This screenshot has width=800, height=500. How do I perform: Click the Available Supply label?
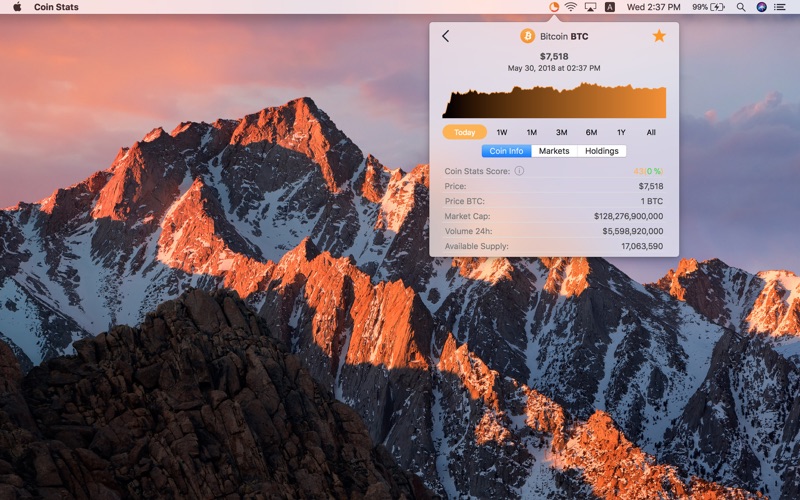click(x=477, y=246)
